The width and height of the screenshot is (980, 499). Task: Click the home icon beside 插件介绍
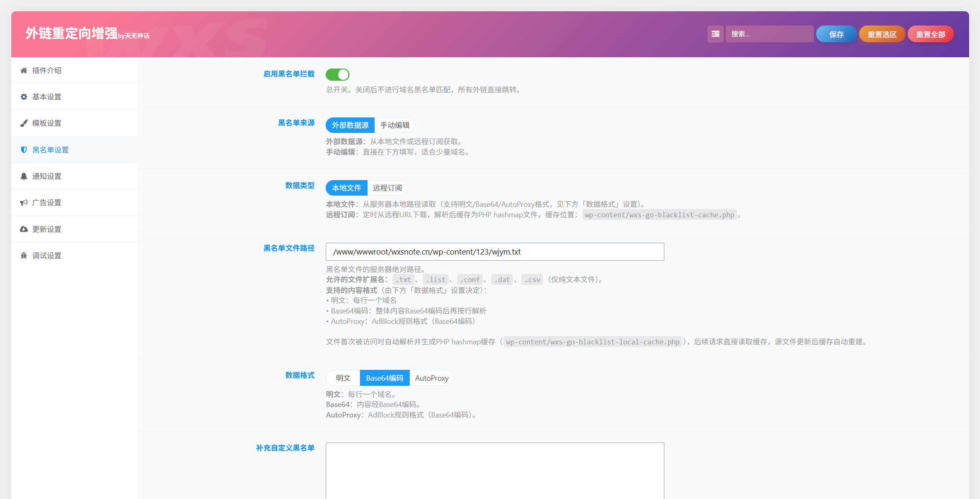click(x=24, y=70)
